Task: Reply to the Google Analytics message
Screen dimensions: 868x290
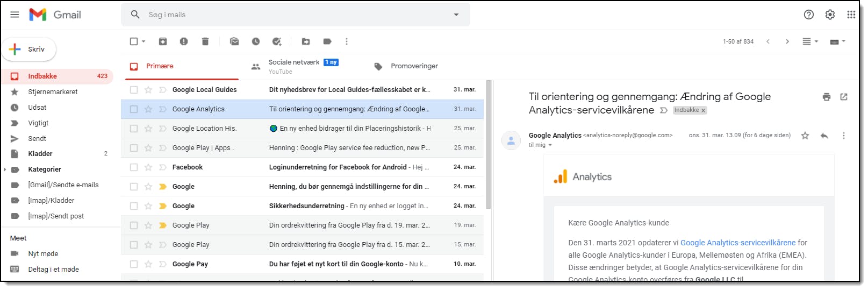Action: pos(824,136)
